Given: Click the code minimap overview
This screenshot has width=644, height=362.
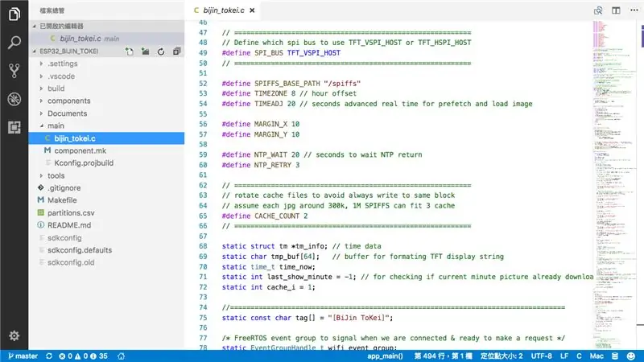Looking at the screenshot, I should click(614, 185).
